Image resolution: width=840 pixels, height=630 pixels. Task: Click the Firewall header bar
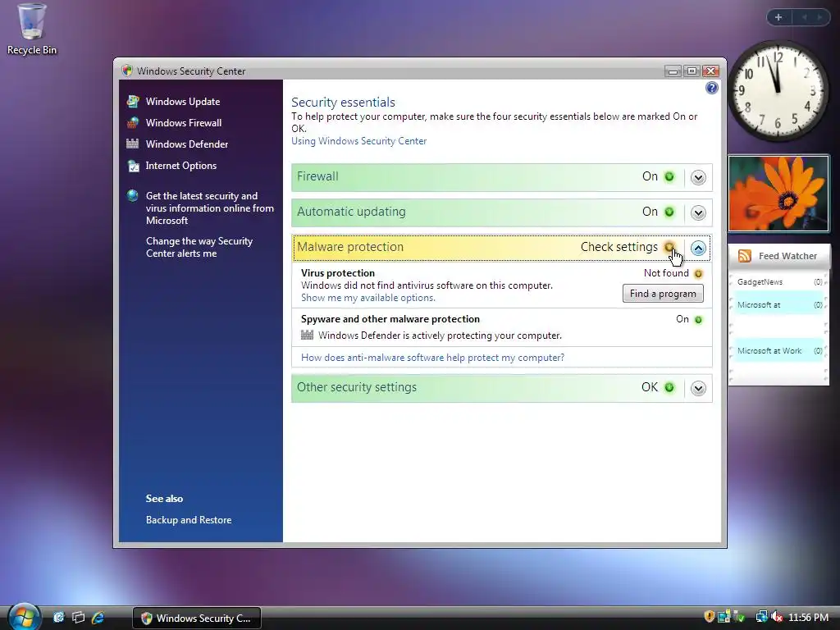pos(501,177)
